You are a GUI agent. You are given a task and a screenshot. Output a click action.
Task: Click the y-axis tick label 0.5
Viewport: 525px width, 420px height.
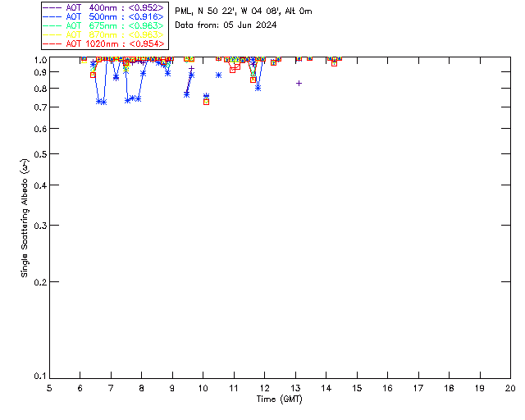point(40,154)
